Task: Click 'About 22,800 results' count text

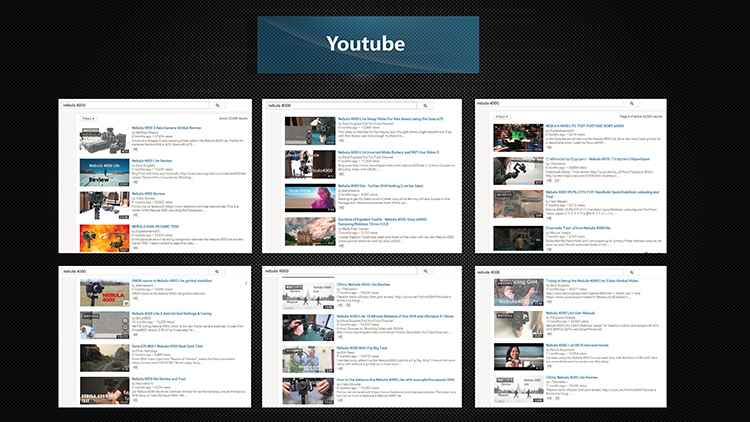Action: tap(233, 119)
